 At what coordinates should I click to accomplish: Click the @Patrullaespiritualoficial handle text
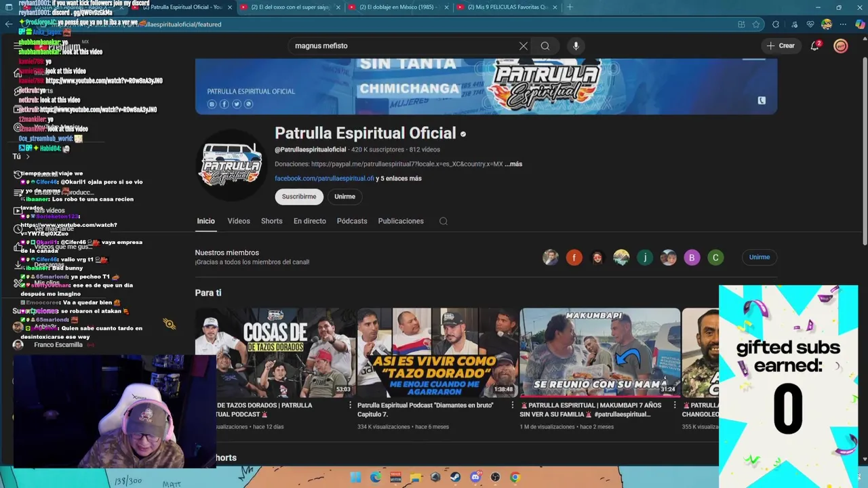(x=311, y=150)
